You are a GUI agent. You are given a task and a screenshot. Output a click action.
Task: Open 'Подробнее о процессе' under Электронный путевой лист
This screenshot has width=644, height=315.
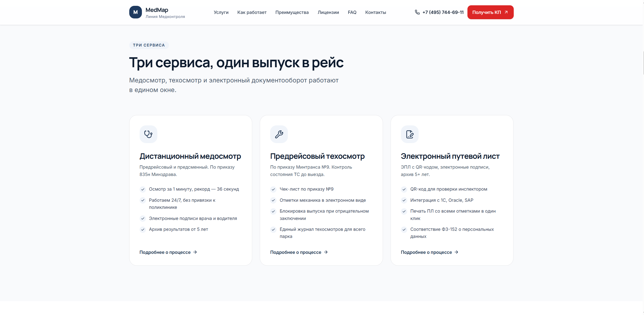coord(430,252)
